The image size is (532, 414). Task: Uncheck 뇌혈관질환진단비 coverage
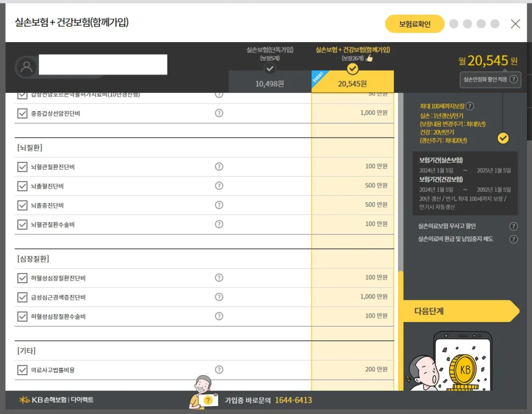click(x=22, y=167)
